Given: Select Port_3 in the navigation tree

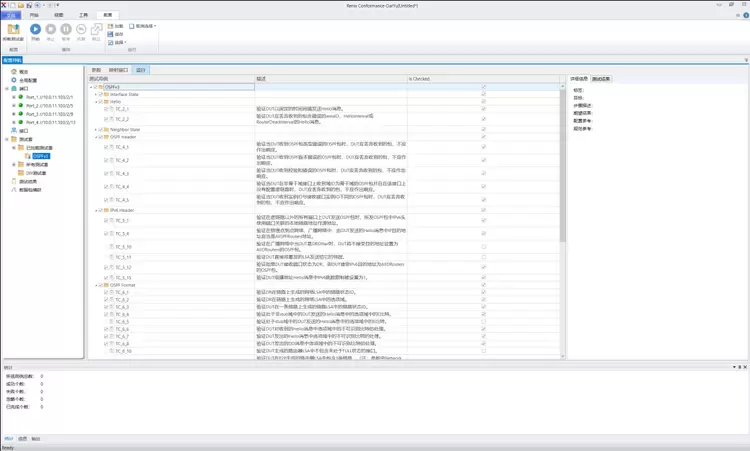Looking at the screenshot, I should click(38, 113).
